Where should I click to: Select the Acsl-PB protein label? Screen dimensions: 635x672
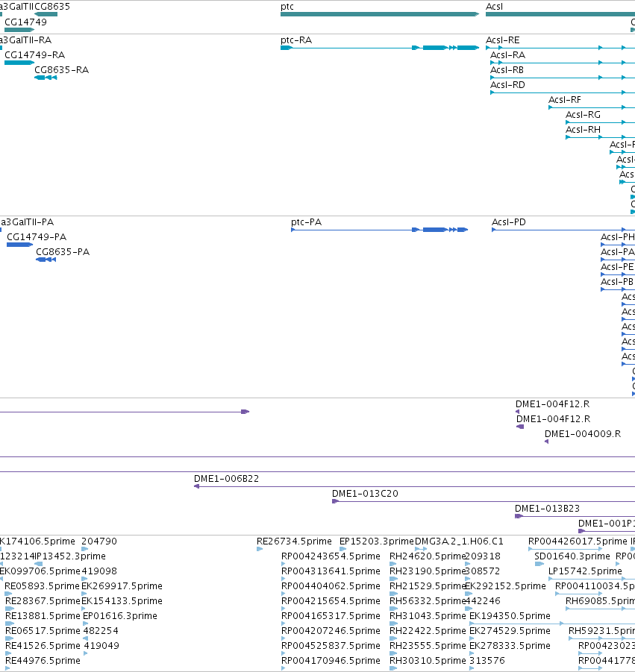[617, 283]
